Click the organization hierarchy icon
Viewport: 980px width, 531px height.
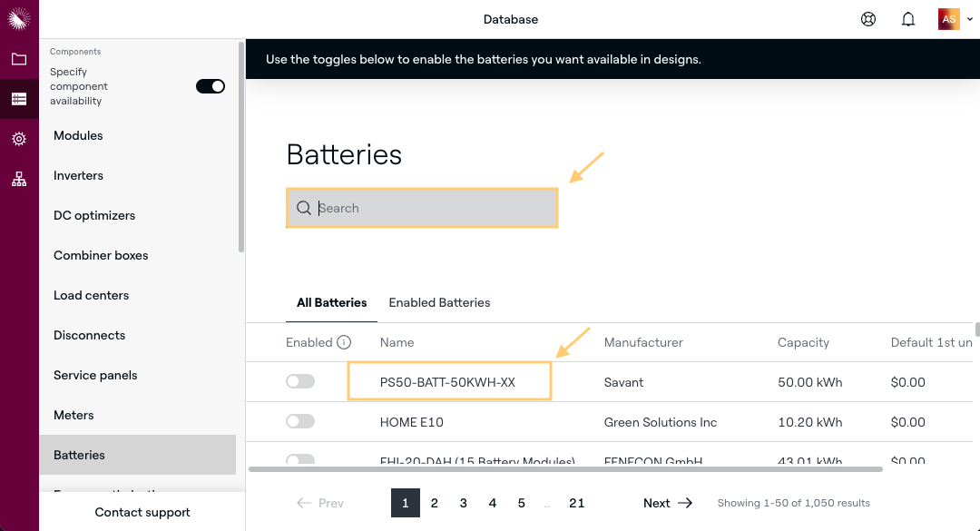(19, 179)
